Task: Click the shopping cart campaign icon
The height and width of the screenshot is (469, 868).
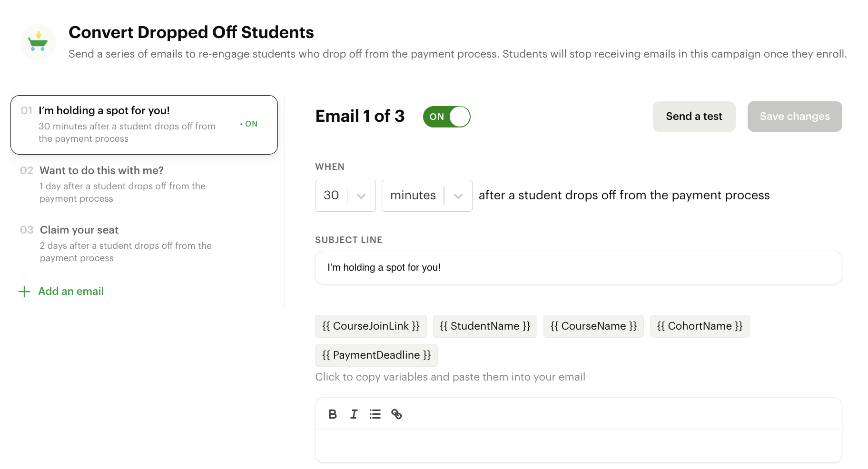Action: pyautogui.click(x=38, y=42)
